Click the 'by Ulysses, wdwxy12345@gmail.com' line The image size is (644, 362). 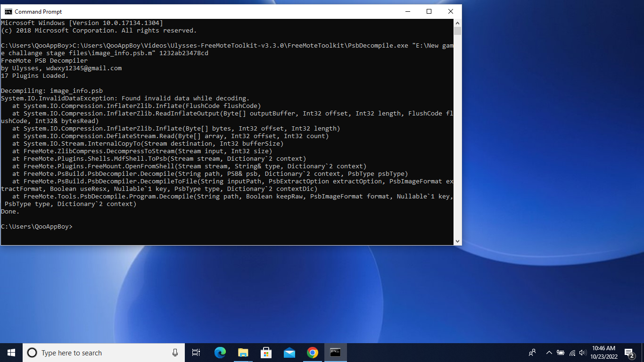coord(61,68)
